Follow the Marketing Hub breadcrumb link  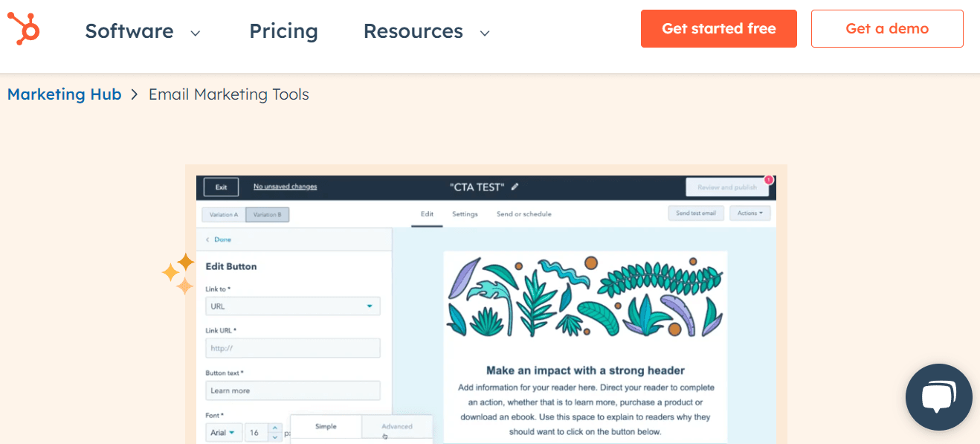[x=64, y=94]
